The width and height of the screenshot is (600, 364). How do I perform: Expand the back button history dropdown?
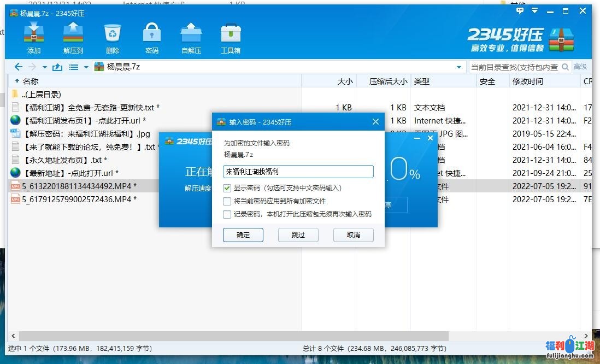pyautogui.click(x=44, y=67)
